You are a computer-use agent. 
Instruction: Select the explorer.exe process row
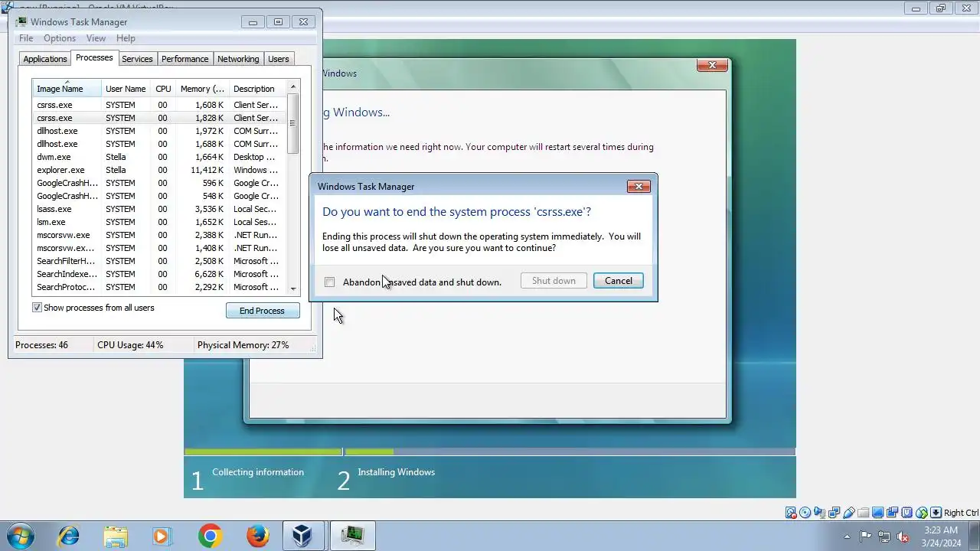pyautogui.click(x=159, y=170)
